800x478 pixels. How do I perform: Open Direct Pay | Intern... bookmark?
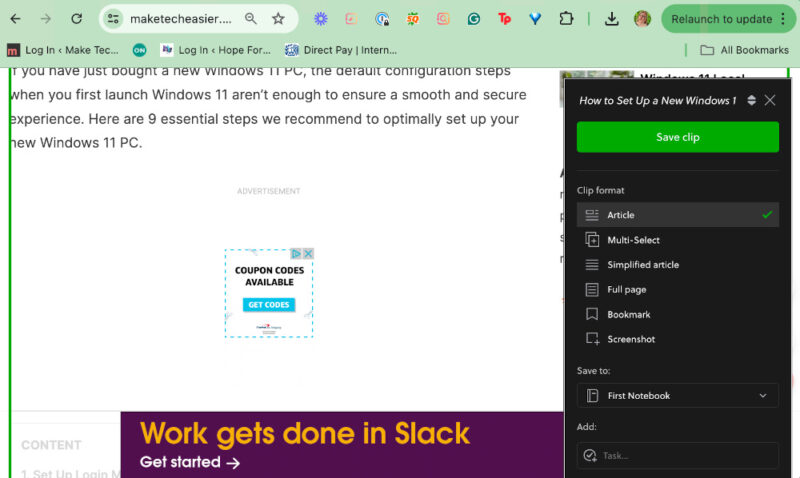click(341, 50)
